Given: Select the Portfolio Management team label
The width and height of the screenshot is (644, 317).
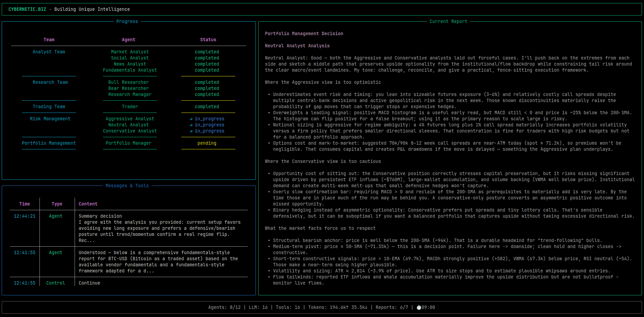Looking at the screenshot, I should pos(49,143).
